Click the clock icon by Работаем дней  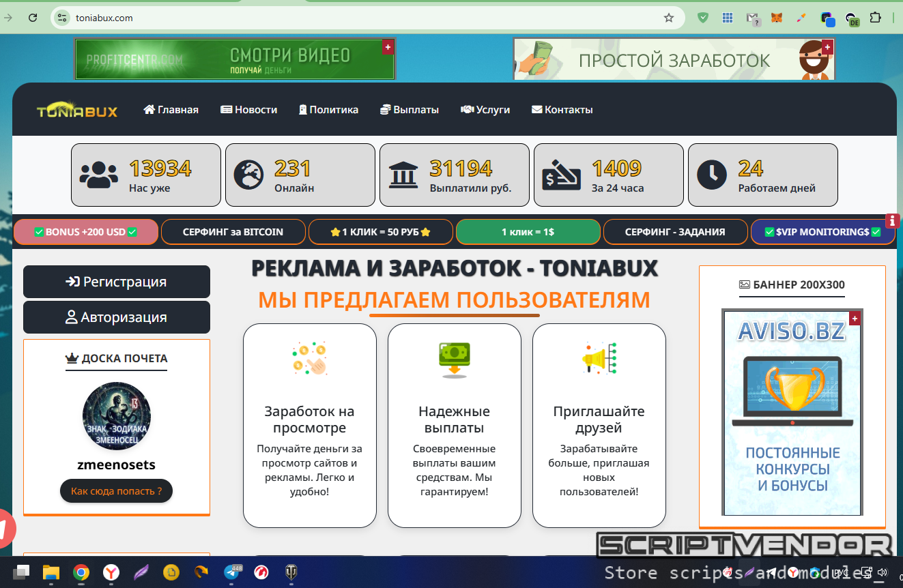click(712, 175)
